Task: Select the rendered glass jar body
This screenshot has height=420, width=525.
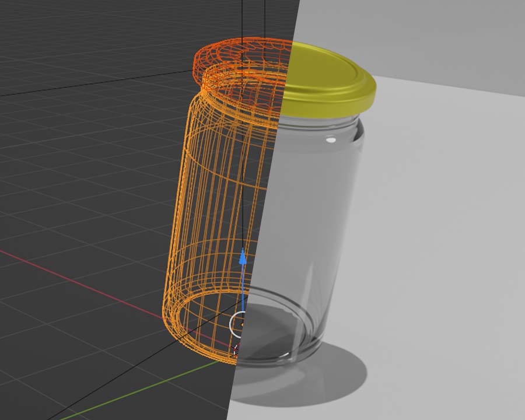Action: pos(302,241)
